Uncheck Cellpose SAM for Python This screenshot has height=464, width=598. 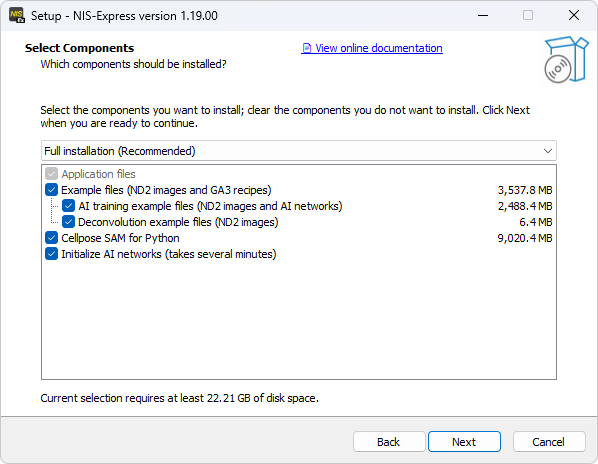click(51, 238)
